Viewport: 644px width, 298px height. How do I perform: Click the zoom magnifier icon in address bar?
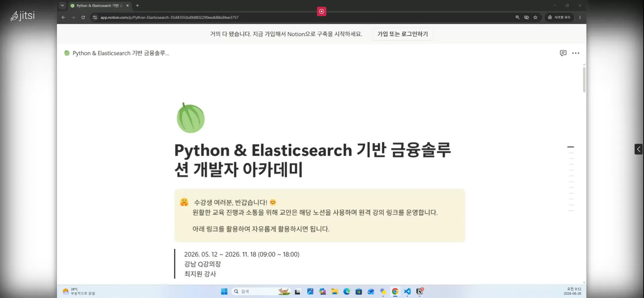(x=518, y=17)
